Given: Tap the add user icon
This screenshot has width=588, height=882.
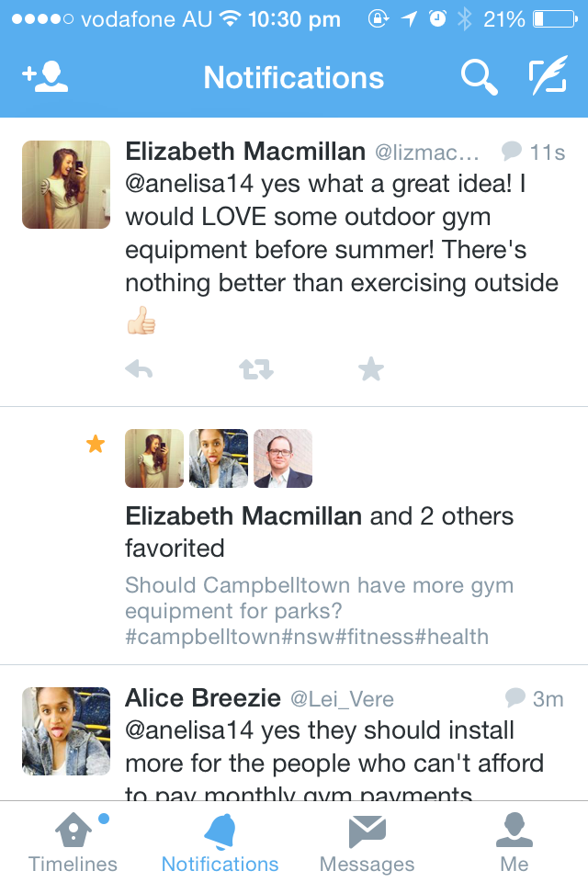Looking at the screenshot, I should coord(45,78).
